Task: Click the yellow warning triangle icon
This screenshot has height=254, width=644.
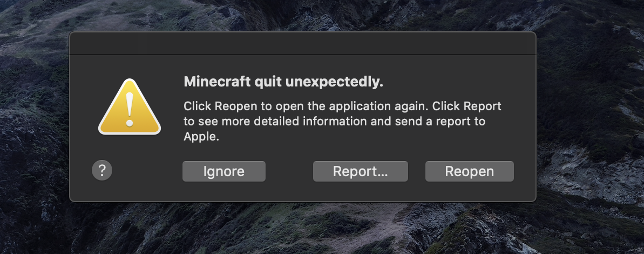Action: point(129,108)
